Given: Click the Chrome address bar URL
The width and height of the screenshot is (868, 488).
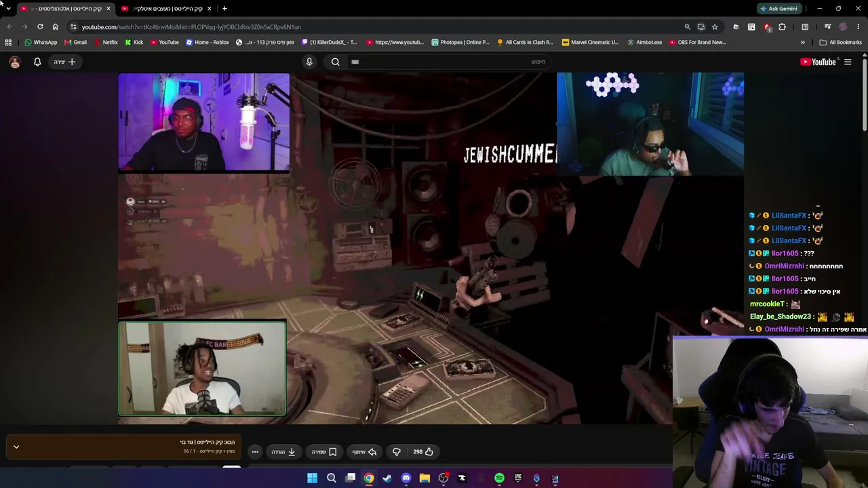Looking at the screenshot, I should click(191, 27).
